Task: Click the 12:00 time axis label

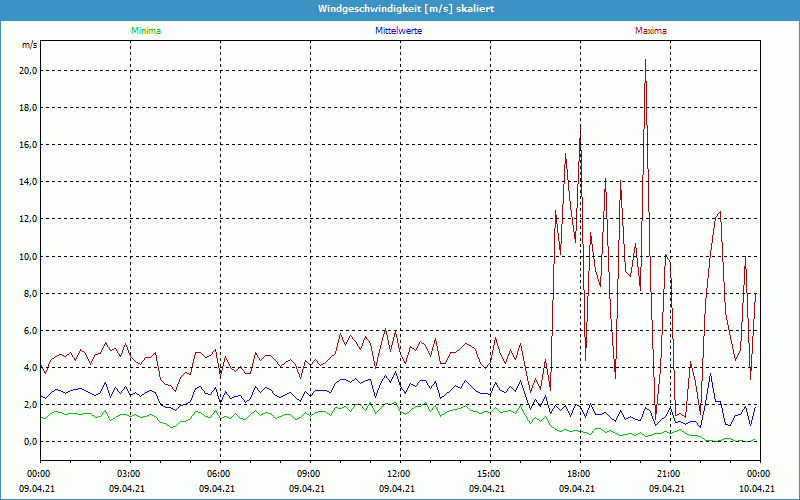Action: 398,473
